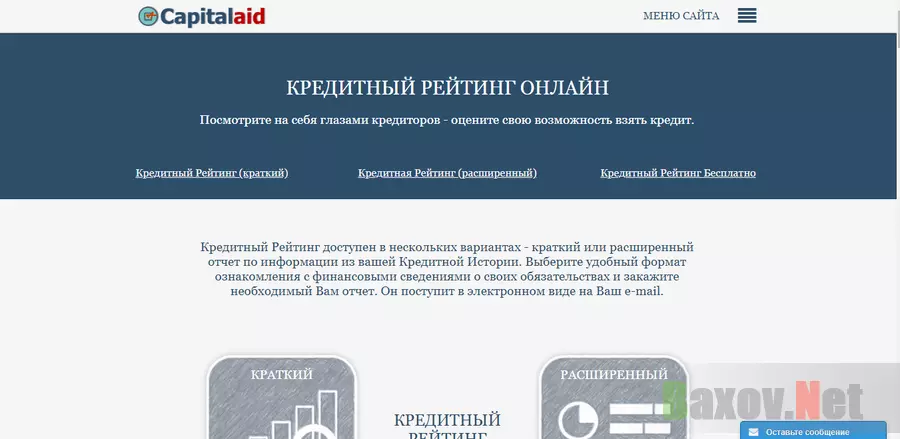This screenshot has width=900, height=439.
Task: Click the МЕНЮ САЙТА label
Action: 681,16
